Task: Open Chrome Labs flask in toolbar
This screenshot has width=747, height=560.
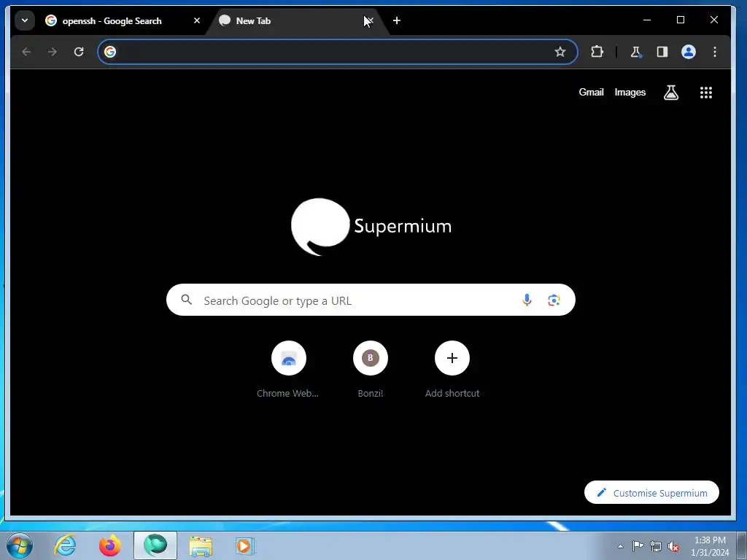Action: pyautogui.click(x=635, y=52)
